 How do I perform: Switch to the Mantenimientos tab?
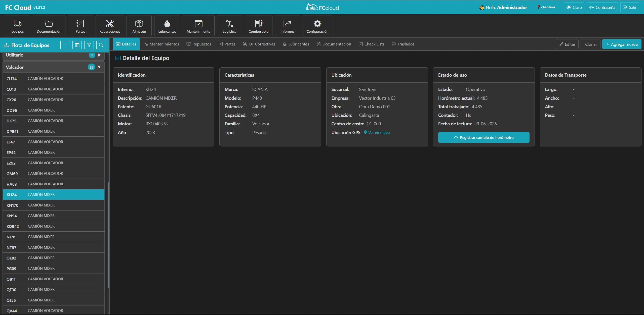tap(161, 44)
